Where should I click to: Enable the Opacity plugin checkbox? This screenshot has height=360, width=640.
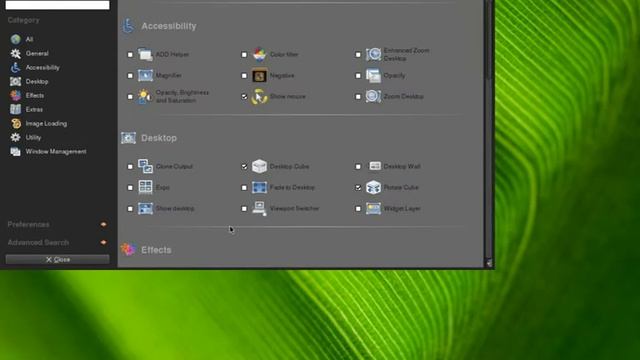[358, 76]
